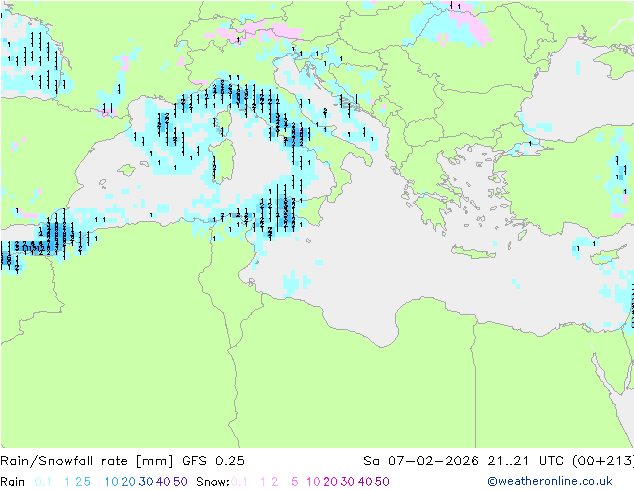This screenshot has width=634, height=490.
Task: Click the island of Sardinia on the map
Action: point(223,161)
